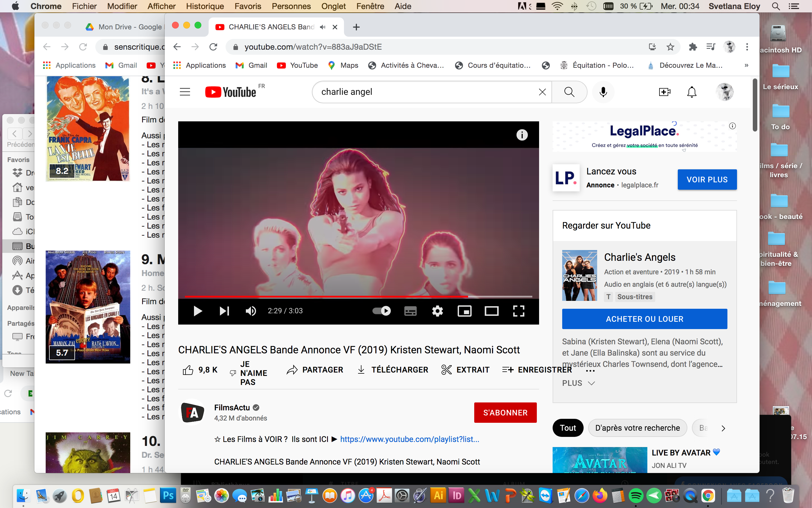This screenshot has height=508, width=812.
Task: Open YouTube hamburger guide menu
Action: pyautogui.click(x=185, y=92)
